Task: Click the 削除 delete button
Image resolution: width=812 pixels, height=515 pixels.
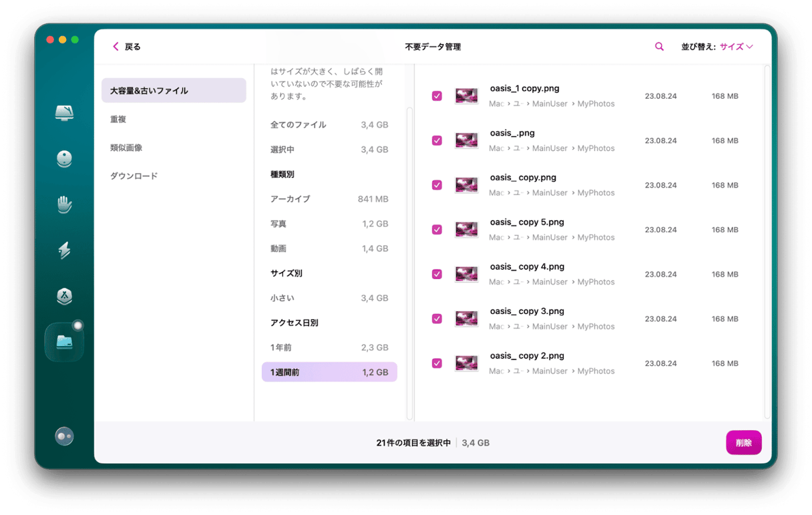Action: (743, 443)
